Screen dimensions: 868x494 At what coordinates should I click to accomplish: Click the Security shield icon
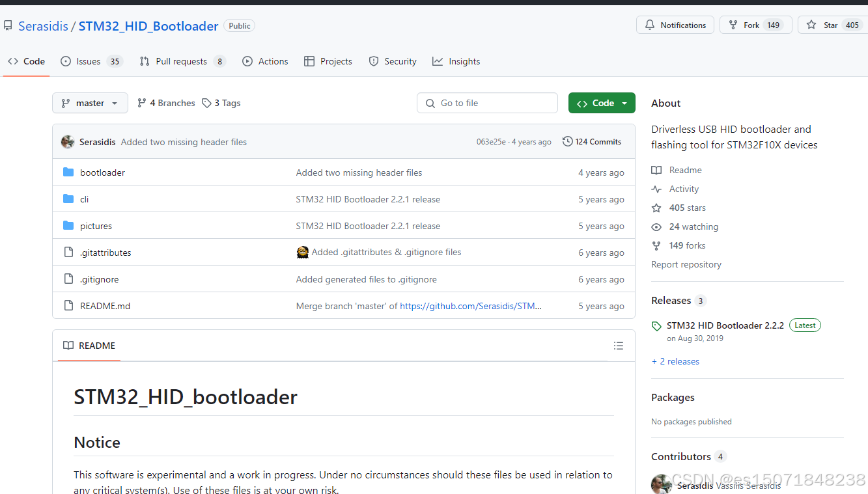[374, 61]
